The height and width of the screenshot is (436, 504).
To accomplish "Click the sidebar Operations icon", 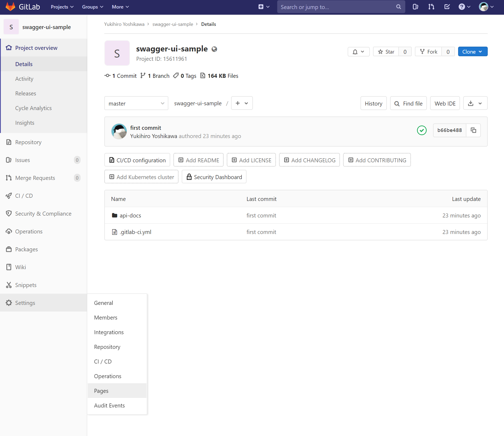I will (9, 231).
